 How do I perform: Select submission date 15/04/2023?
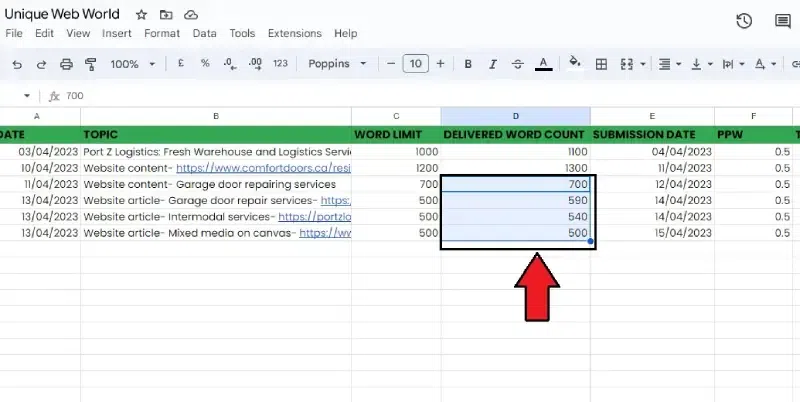(653, 233)
